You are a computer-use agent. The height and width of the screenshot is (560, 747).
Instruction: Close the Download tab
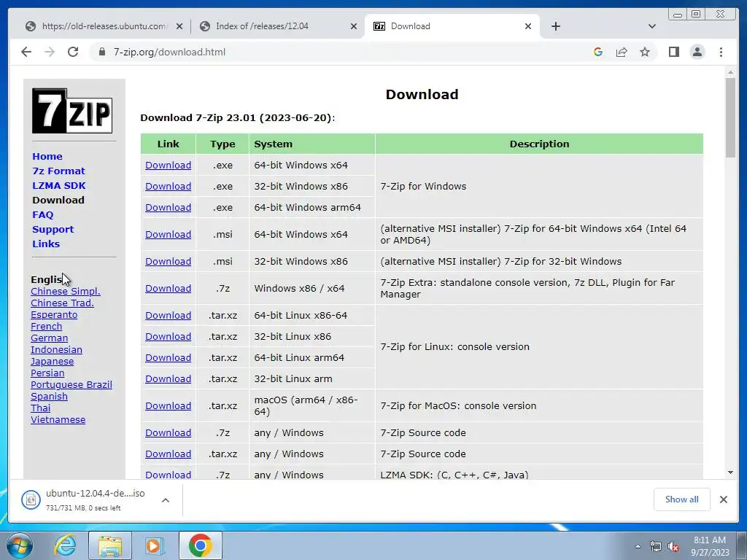(528, 27)
